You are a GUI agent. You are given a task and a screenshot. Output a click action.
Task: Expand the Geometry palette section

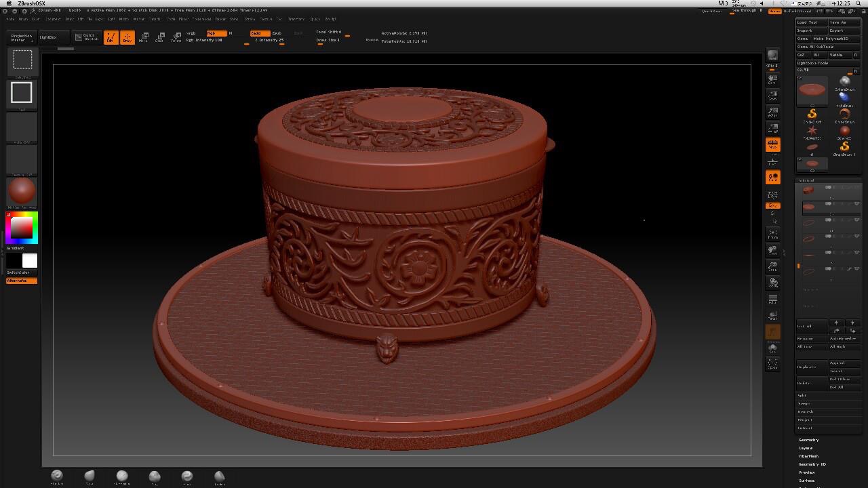click(809, 440)
